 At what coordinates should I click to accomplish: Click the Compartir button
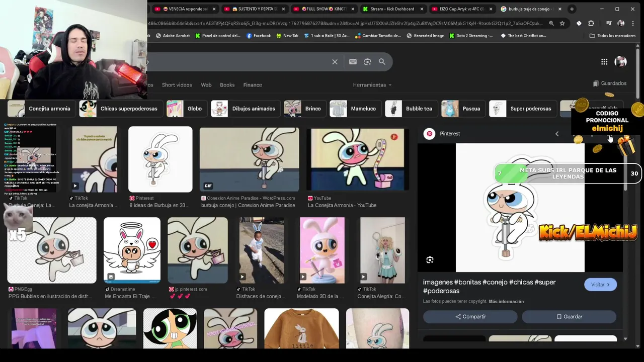click(x=470, y=317)
